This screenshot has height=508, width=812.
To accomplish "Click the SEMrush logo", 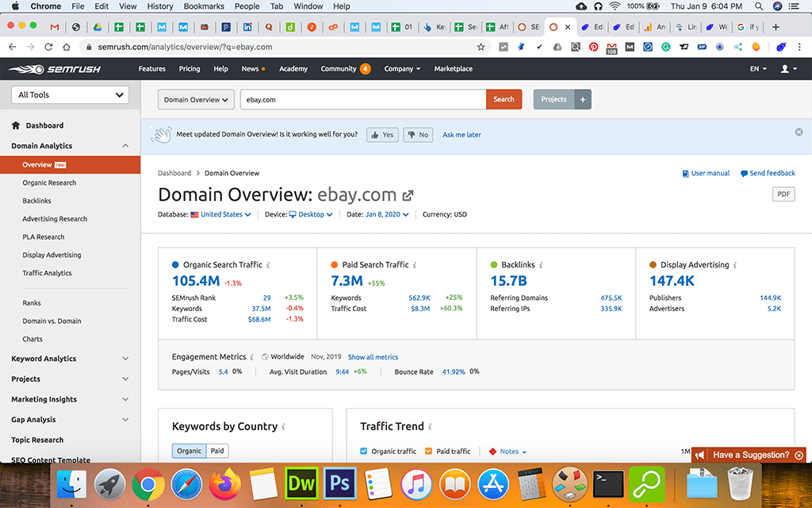I will point(55,69).
